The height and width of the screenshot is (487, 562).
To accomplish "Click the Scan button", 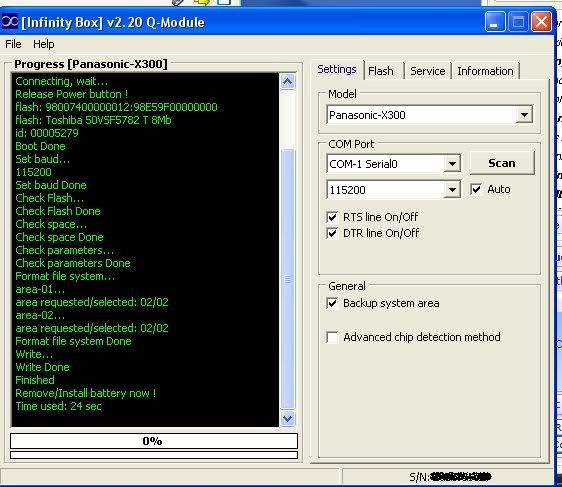I will coord(502,163).
